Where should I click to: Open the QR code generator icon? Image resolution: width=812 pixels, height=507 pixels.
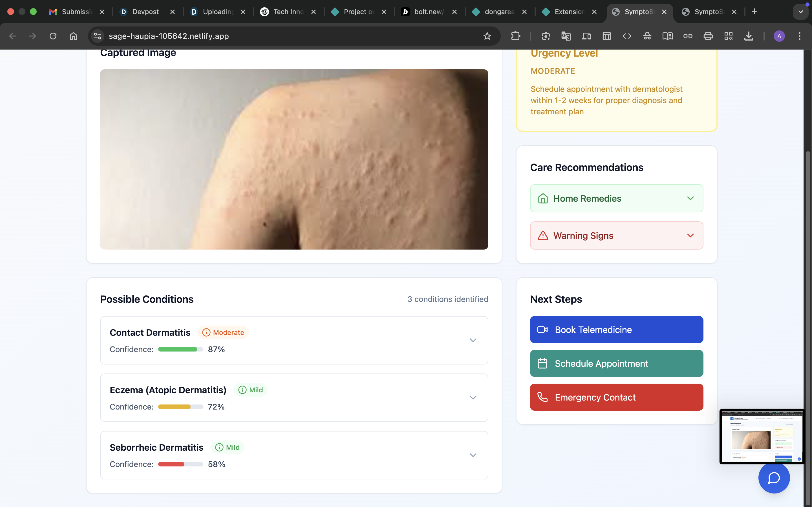(x=728, y=36)
